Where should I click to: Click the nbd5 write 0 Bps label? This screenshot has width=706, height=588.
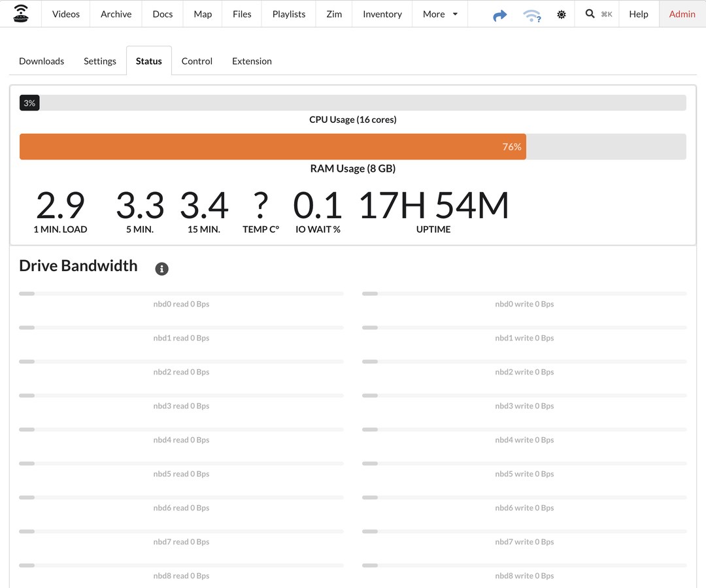pyautogui.click(x=524, y=474)
